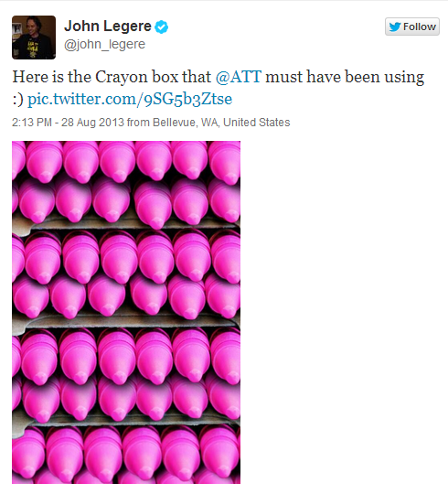Click the blue verified badge icon
This screenshot has height=494, width=448.
pyautogui.click(x=161, y=27)
